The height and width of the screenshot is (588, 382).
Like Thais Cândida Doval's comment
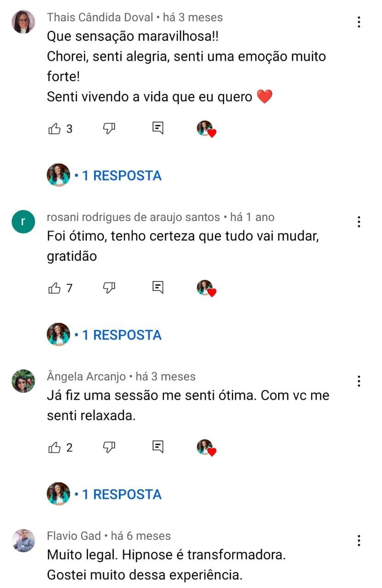[55, 129]
